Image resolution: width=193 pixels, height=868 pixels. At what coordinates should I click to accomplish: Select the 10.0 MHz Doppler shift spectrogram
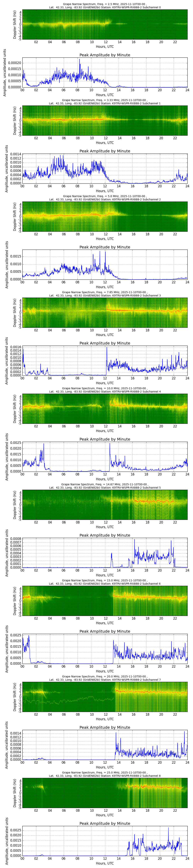(x=105, y=409)
